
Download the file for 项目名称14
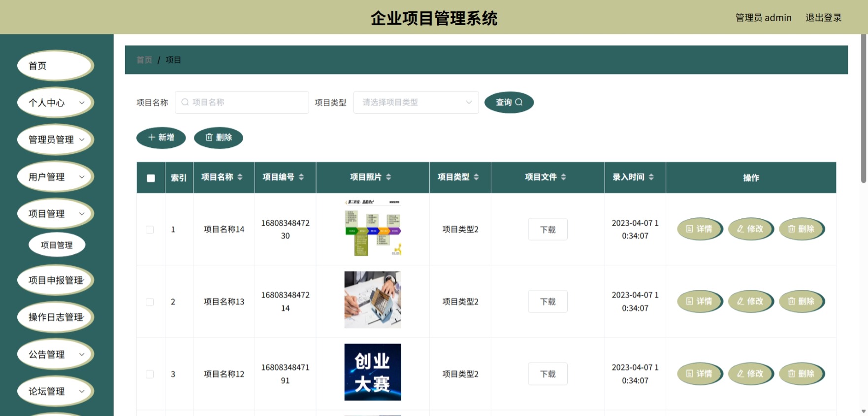click(x=547, y=229)
